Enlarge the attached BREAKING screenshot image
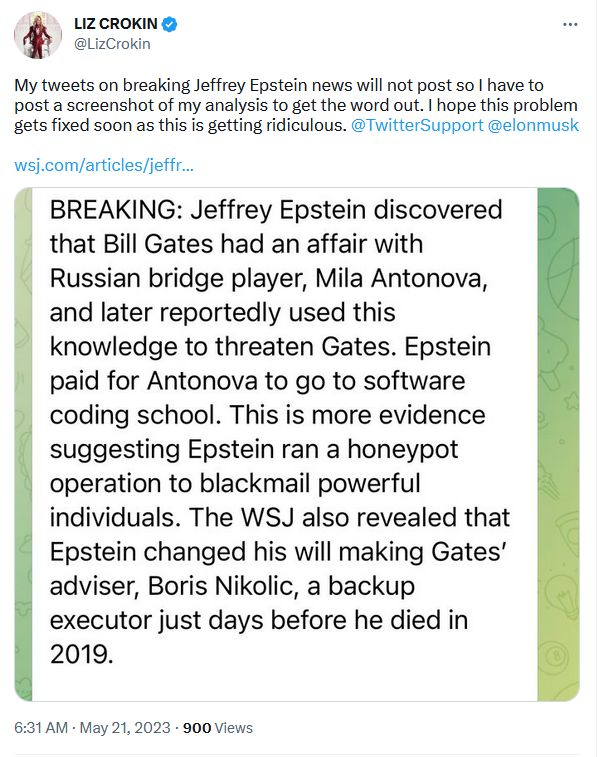Viewport: 600px width, 757px height. 296,444
